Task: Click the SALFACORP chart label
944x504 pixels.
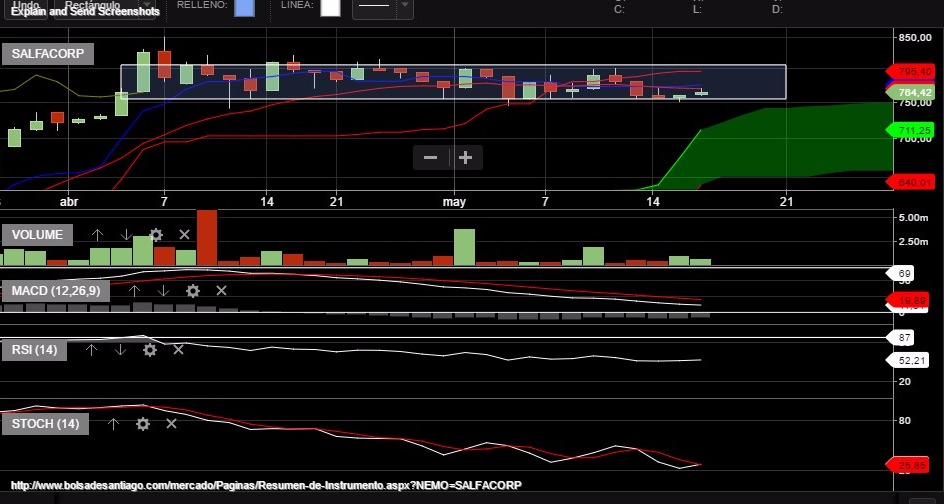Action: pos(48,54)
